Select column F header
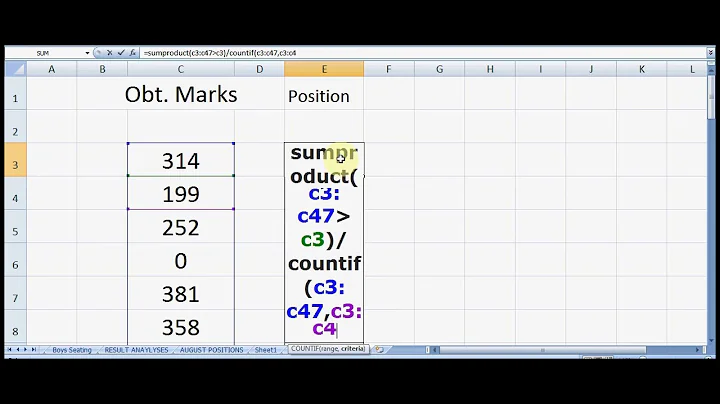Screen dimensions: 720x404 click(389, 69)
